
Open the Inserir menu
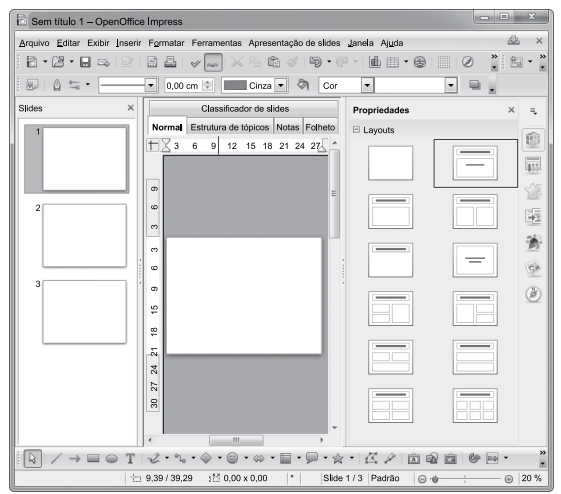coord(128,43)
